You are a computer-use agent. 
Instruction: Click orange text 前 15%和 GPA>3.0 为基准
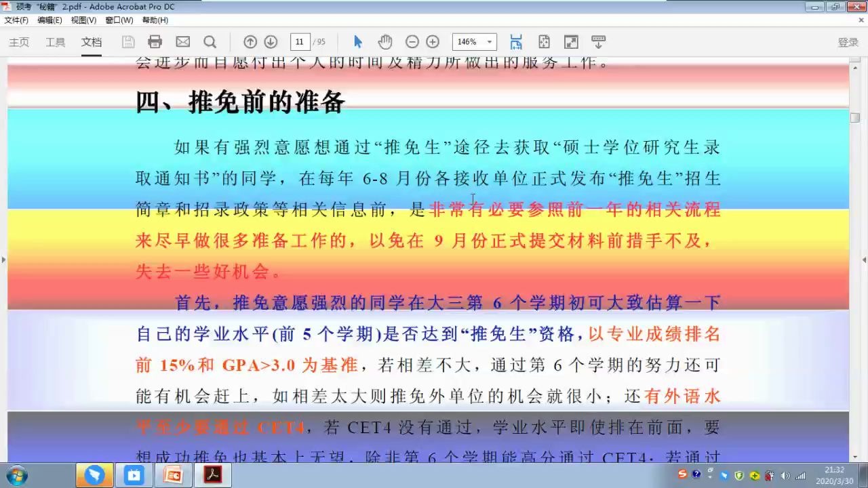(246, 365)
